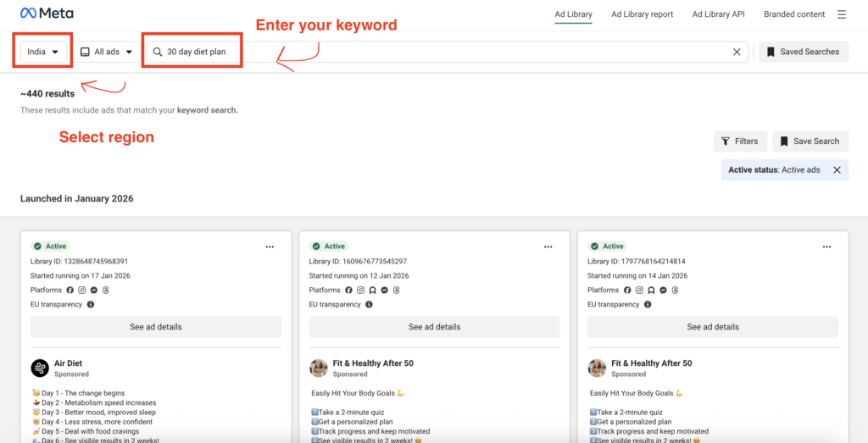Open three-dot menu on the middle ad card
The width and height of the screenshot is (868, 443).
548,246
